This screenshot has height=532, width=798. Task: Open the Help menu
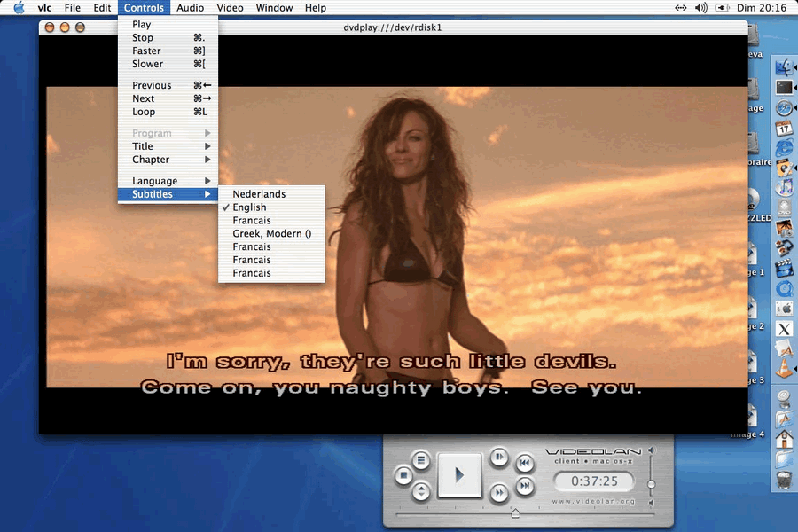tap(316, 8)
